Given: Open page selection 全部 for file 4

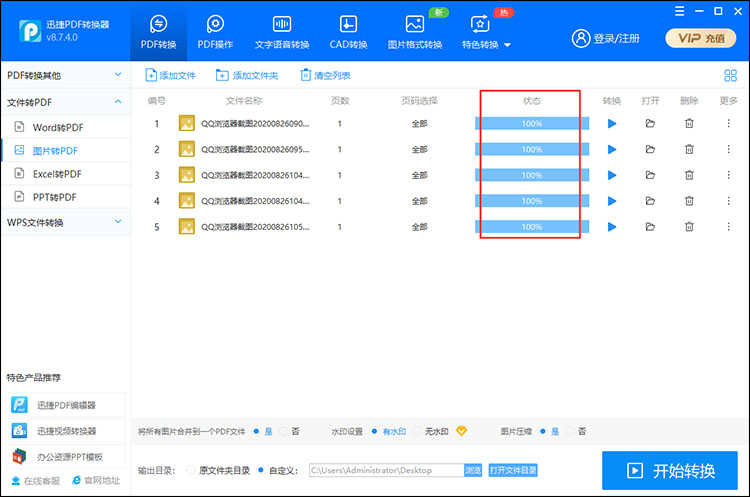Looking at the screenshot, I should (x=419, y=201).
